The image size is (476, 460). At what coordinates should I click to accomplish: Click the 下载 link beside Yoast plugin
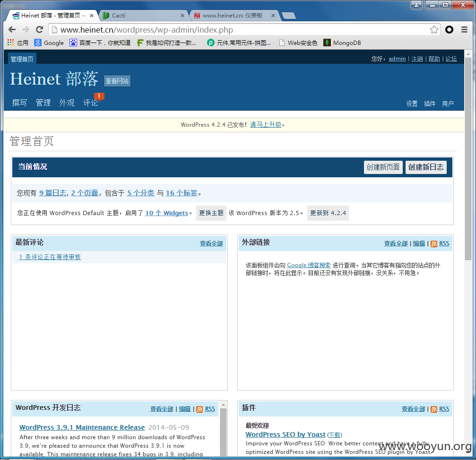(x=335, y=435)
